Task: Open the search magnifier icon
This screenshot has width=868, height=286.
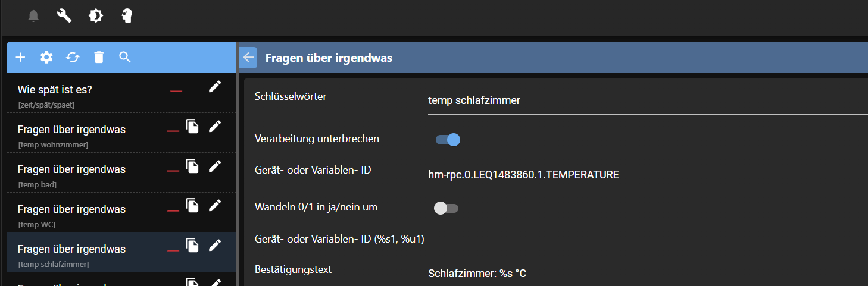Action: coord(124,57)
